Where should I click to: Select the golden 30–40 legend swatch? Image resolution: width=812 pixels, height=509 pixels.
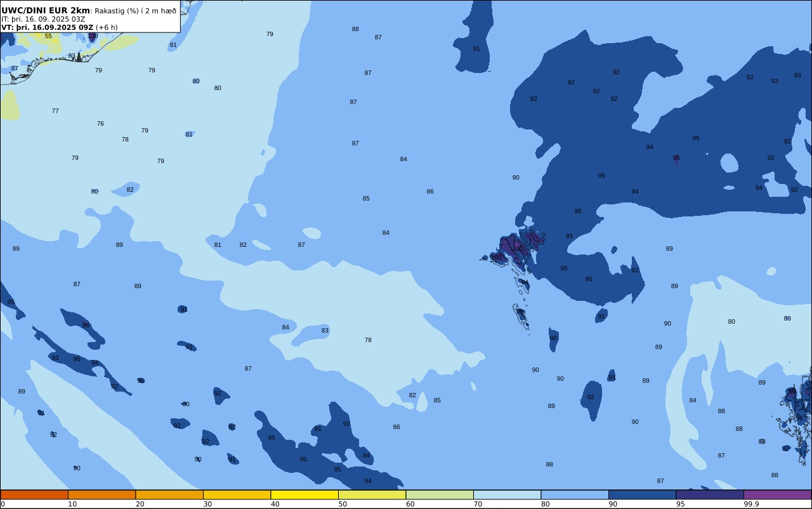pos(237,494)
